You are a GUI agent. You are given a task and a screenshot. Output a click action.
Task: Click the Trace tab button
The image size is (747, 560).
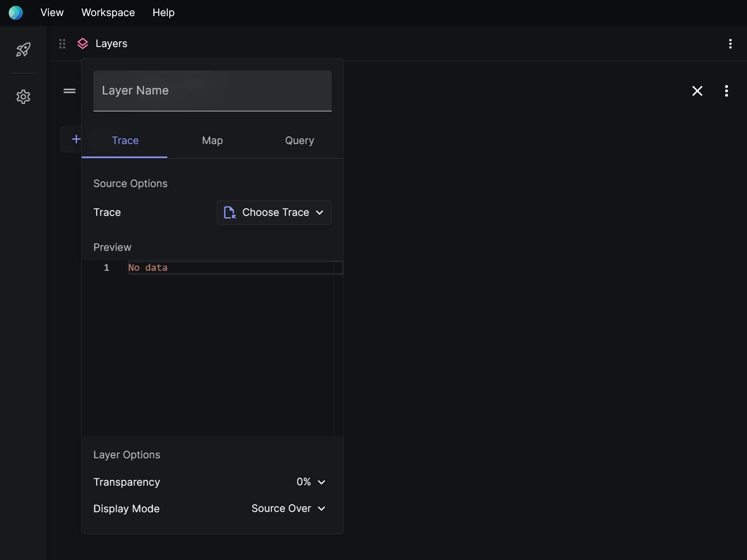coord(125,140)
